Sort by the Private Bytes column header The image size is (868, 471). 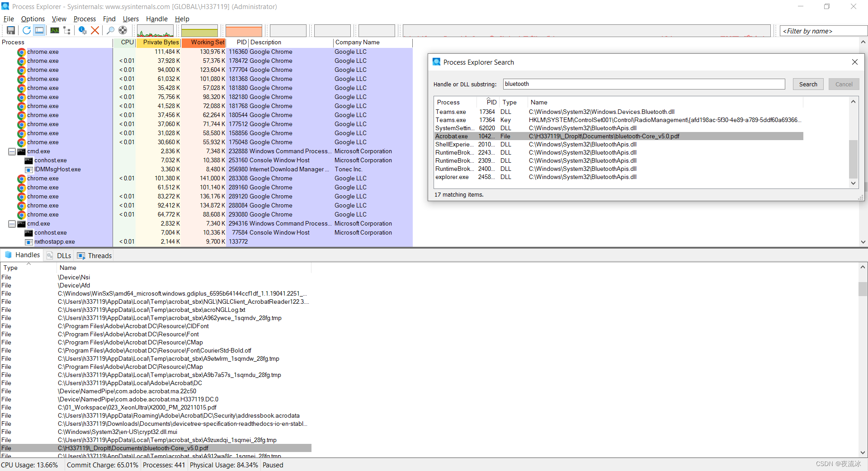(x=158, y=42)
